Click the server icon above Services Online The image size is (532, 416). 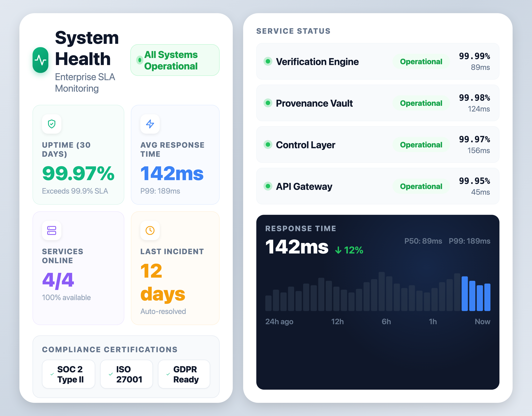pyautogui.click(x=51, y=230)
